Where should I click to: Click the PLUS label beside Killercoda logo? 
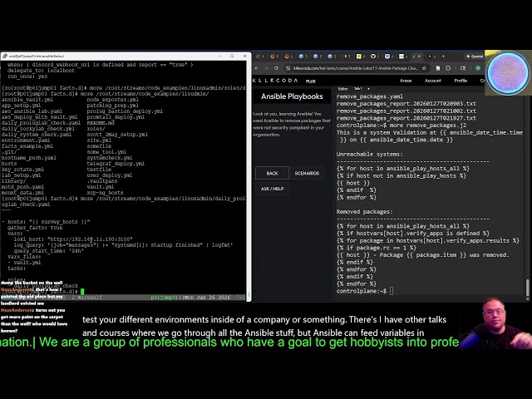[x=310, y=81]
